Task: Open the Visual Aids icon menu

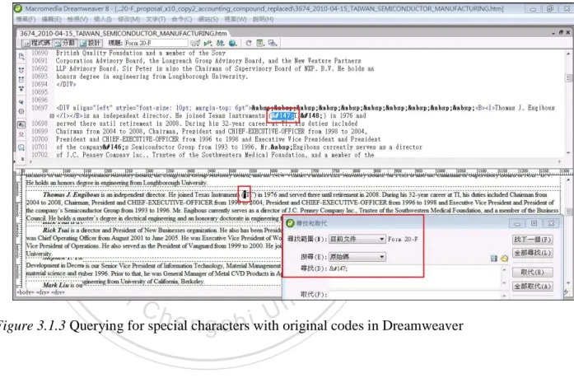Action: pos(273,43)
